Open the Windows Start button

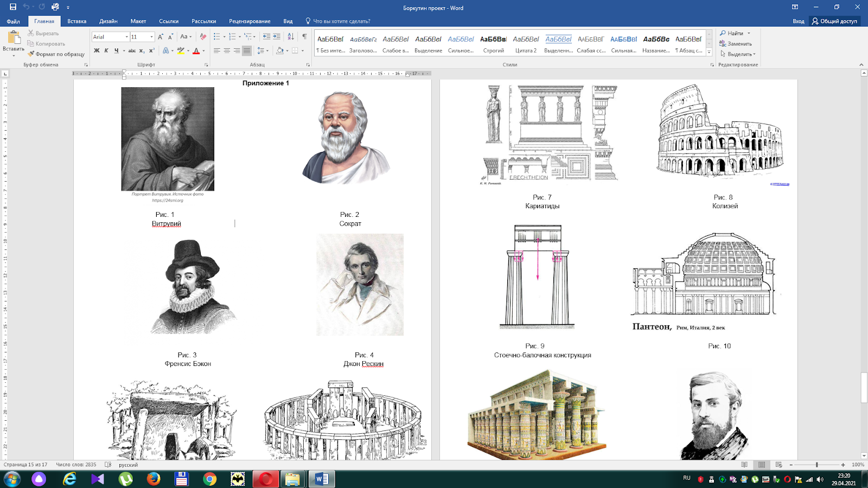point(12,479)
